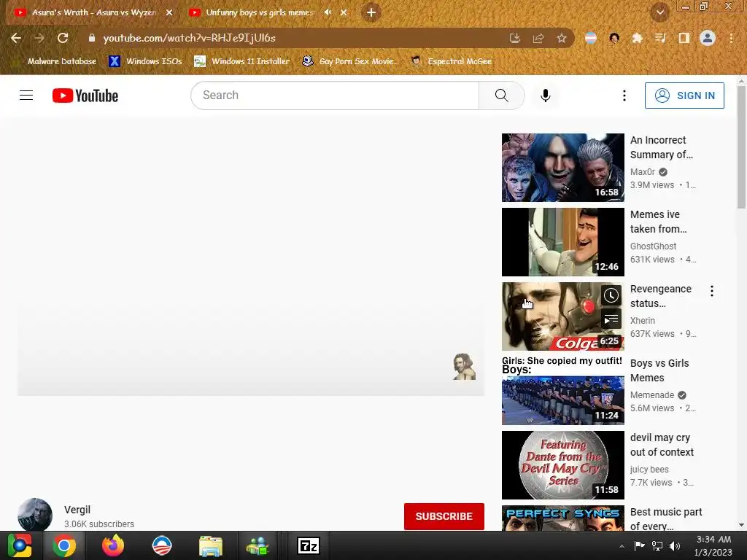Open a new browser tab

click(x=371, y=12)
